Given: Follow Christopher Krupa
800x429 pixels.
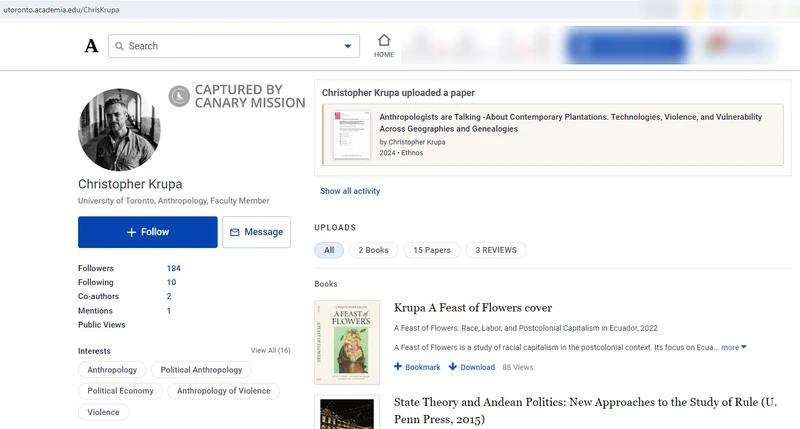Looking at the screenshot, I should (147, 232).
